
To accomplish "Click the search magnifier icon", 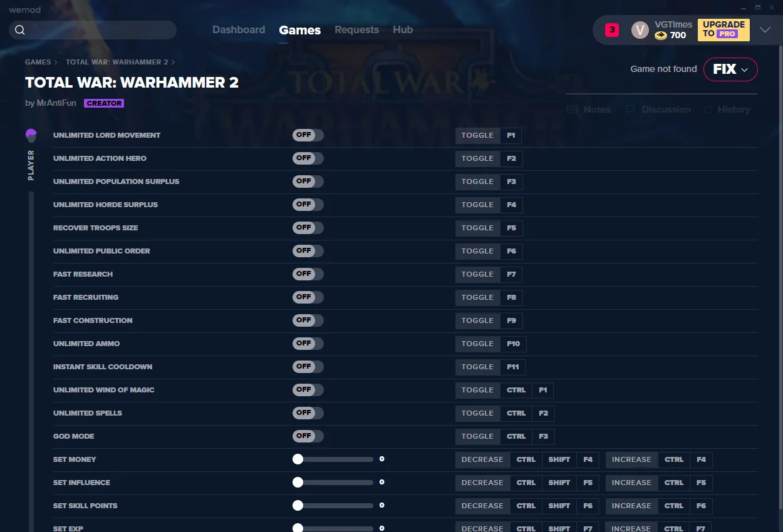I will [20, 30].
